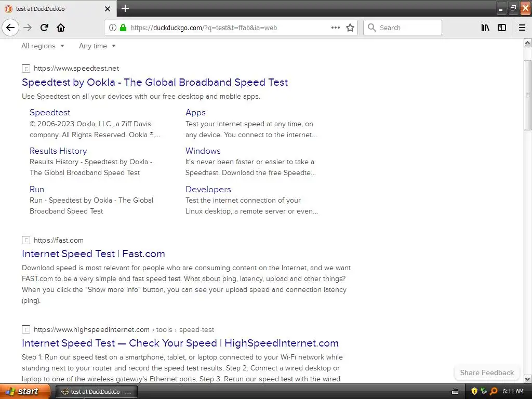Bookmark this page with the star

click(350, 28)
